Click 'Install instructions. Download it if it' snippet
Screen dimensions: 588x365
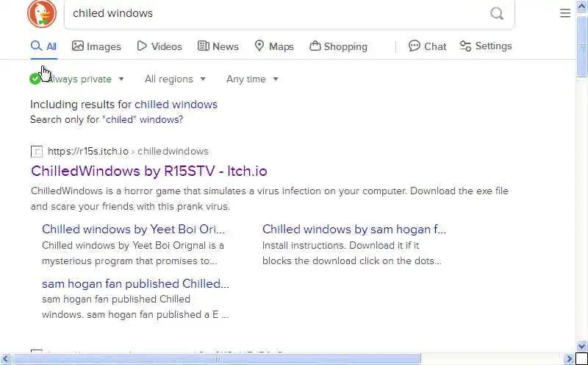(340, 246)
